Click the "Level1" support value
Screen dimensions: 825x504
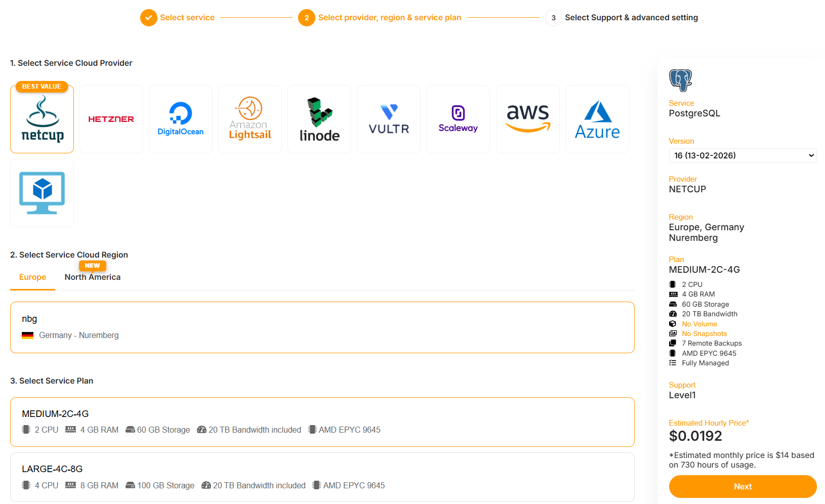[x=682, y=395]
